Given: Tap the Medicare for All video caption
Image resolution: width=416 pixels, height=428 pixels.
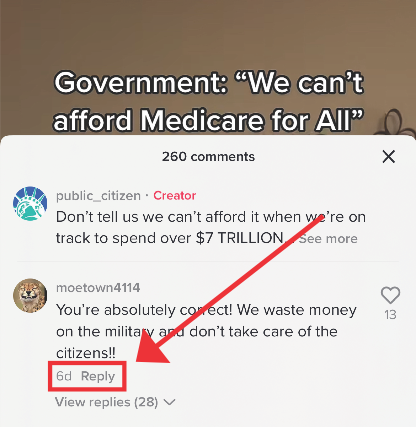Looking at the screenshot, I should click(x=209, y=101).
